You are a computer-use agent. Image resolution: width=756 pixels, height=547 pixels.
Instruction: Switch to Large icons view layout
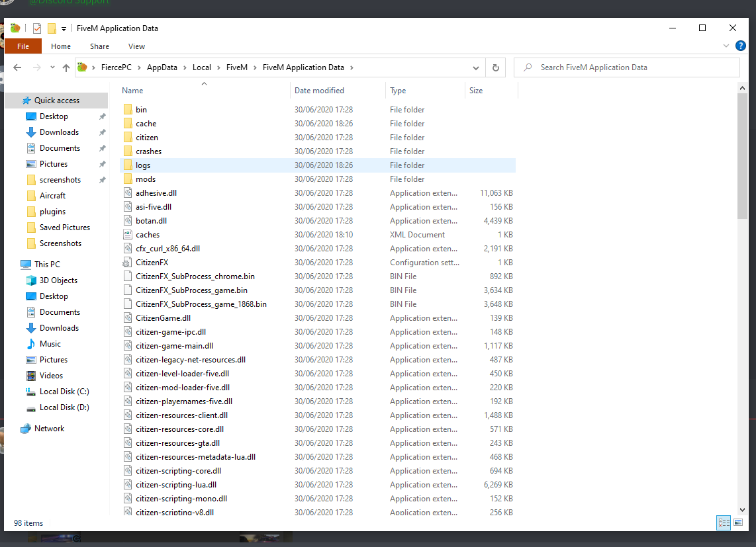click(738, 523)
